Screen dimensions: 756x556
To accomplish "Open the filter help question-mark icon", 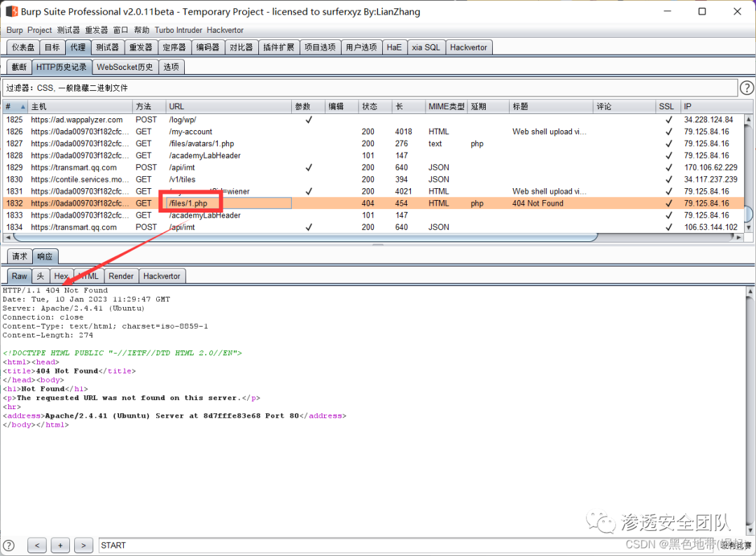I will pyautogui.click(x=746, y=87).
